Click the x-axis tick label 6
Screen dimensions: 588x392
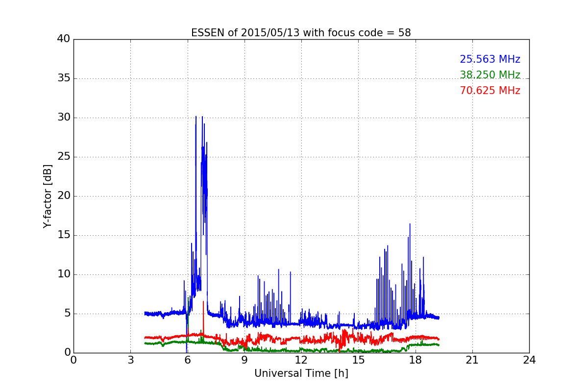pyautogui.click(x=187, y=360)
